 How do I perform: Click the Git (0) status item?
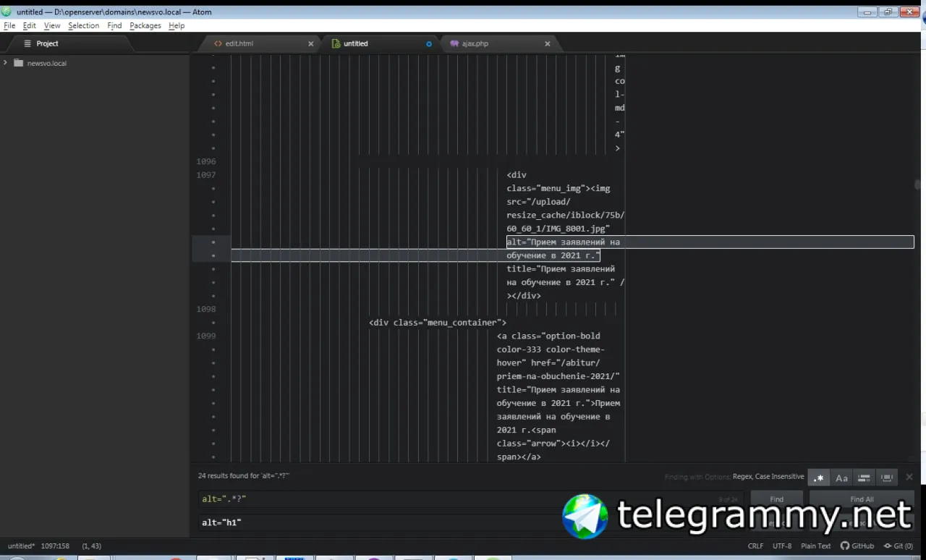[x=898, y=546]
